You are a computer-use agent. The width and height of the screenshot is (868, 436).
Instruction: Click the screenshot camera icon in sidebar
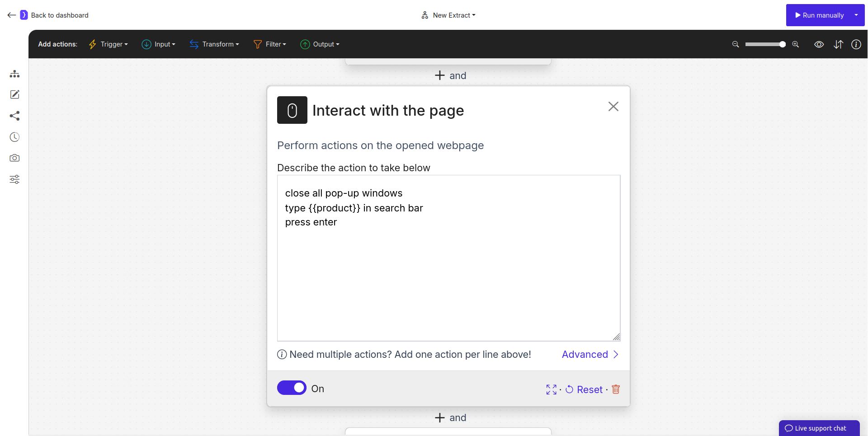14,158
